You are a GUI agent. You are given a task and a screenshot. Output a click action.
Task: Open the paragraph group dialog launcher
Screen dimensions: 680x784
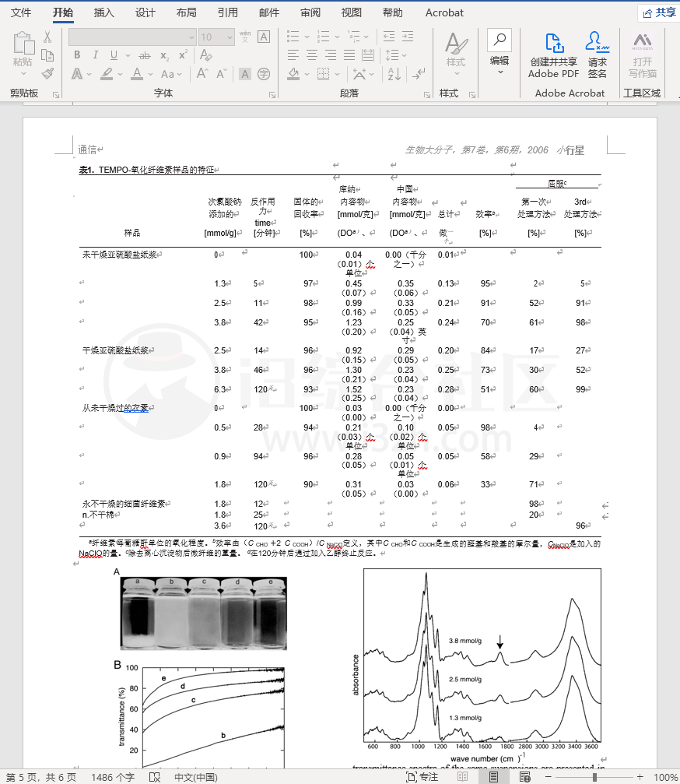(427, 94)
